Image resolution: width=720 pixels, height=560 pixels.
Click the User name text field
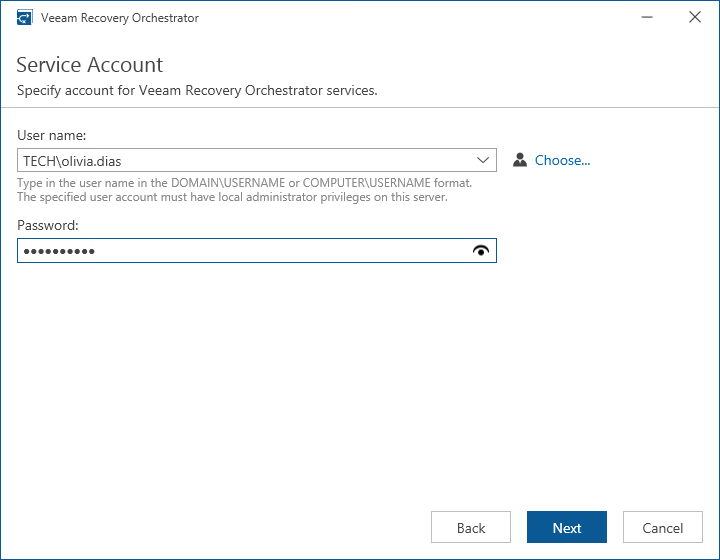[240, 160]
